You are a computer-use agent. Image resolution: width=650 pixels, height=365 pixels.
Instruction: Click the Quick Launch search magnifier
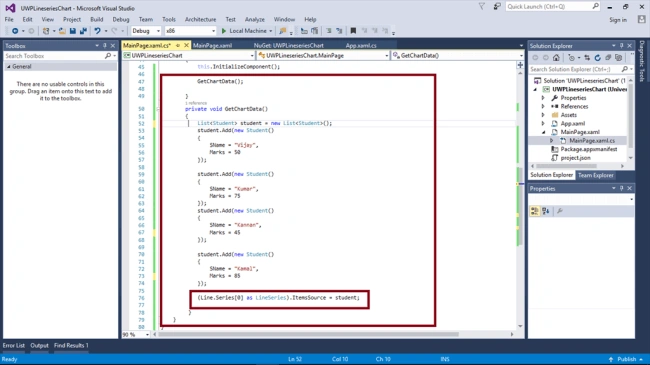click(595, 6)
